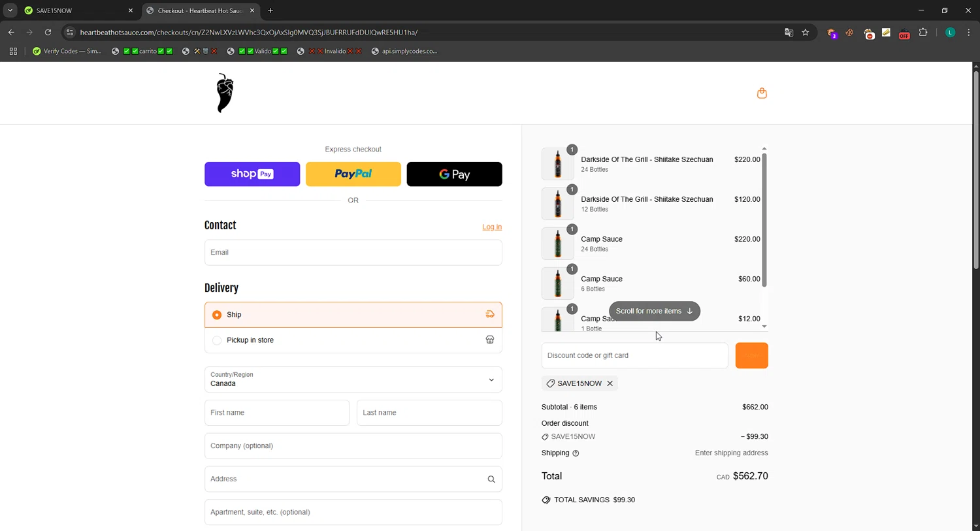
Task: Click the Company (optional) field
Action: pos(353,446)
